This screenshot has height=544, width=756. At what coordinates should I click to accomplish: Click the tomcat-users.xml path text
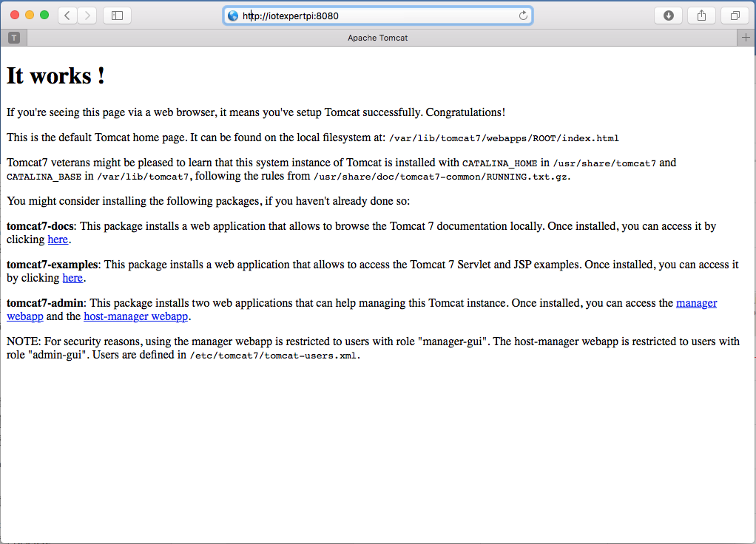(x=274, y=356)
